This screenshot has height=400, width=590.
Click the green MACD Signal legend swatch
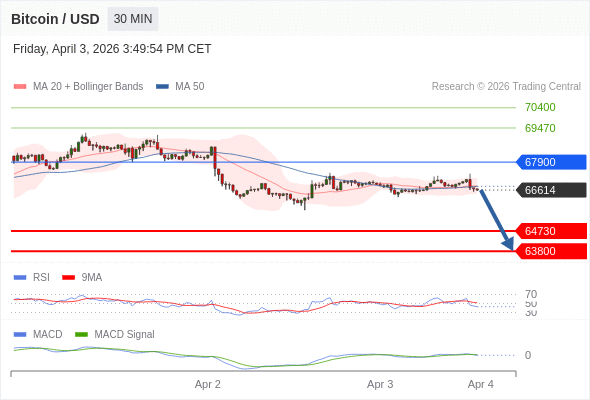pos(81,335)
